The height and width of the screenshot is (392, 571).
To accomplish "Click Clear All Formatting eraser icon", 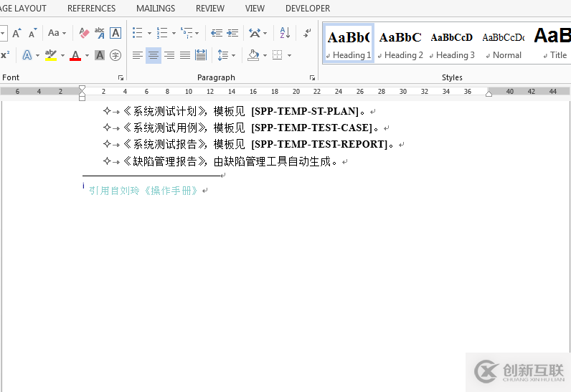I will (x=84, y=33).
